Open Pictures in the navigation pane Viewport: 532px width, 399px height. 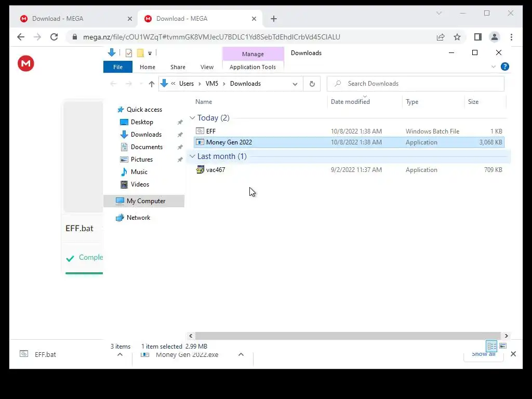click(141, 159)
